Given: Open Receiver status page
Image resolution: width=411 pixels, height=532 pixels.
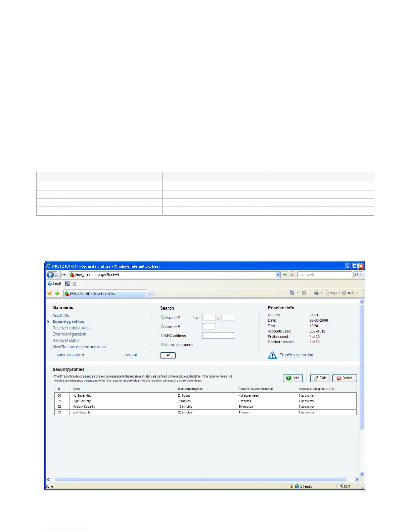Looking at the screenshot, I should pos(66,341).
